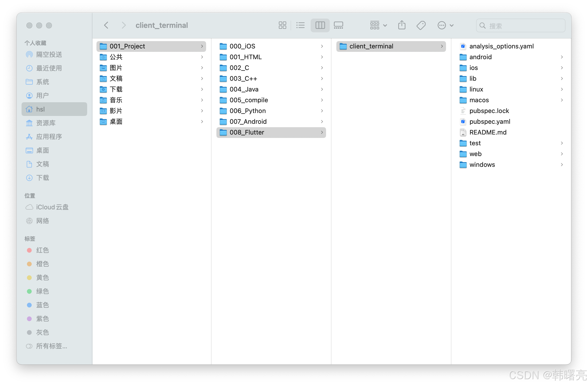Open 资源库 in the sidebar
Screen dimensions: 588x385
point(54,123)
